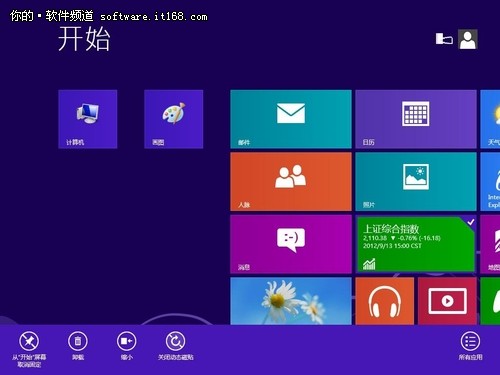
Task: Open the 消息 Messaging tile
Action: pyautogui.click(x=291, y=244)
